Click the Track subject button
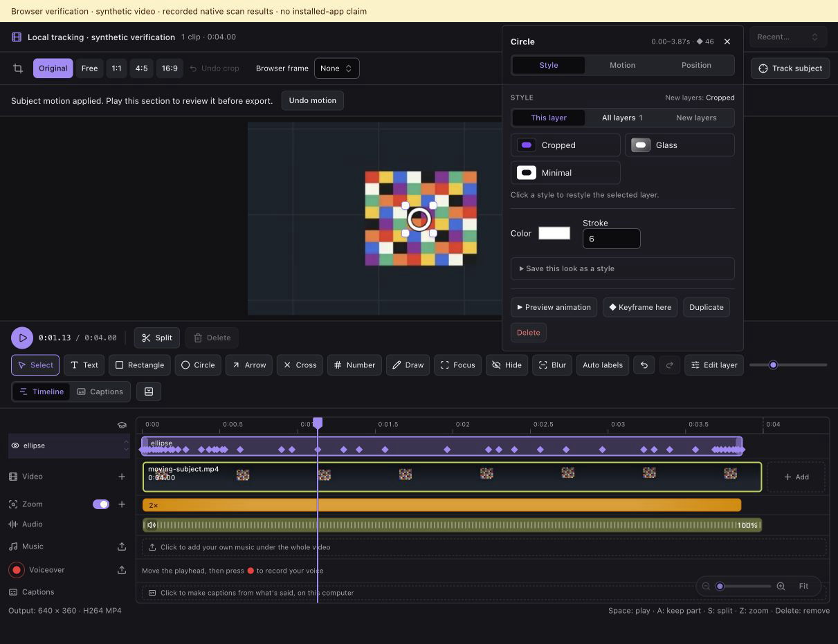Viewport: 838px width, 644px height. coord(790,68)
